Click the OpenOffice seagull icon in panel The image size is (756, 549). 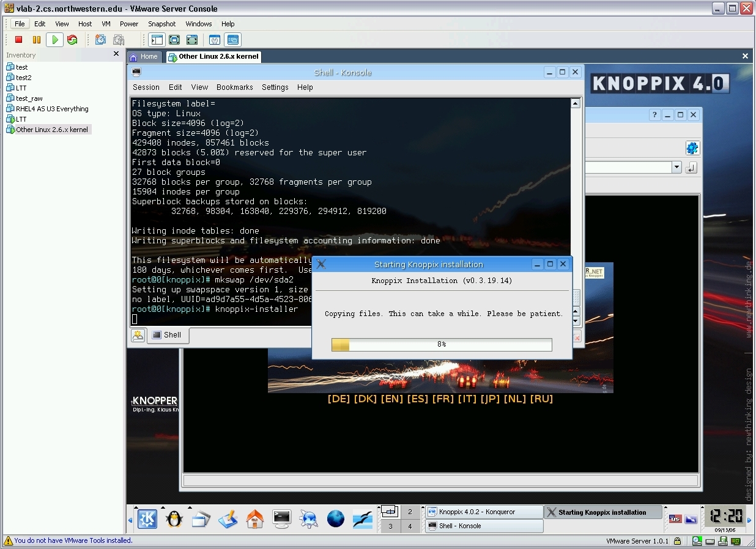coord(362,519)
